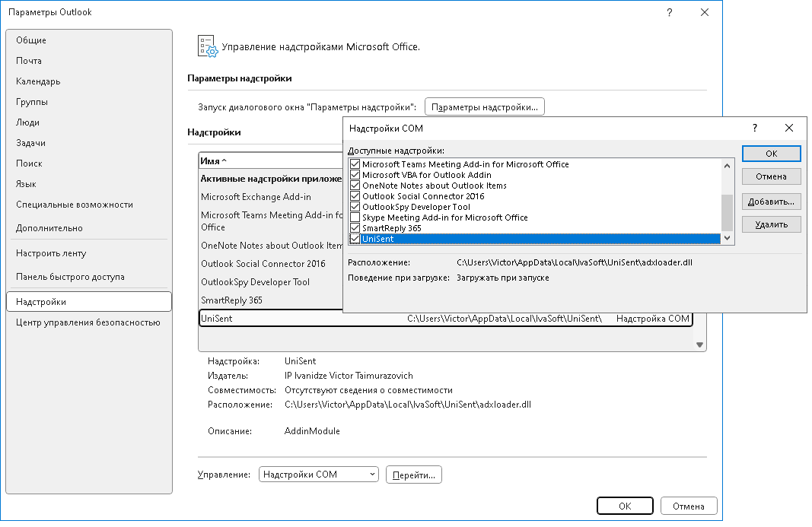Click the AddinModule description text
This screenshot has width=812, height=527.
312,430
